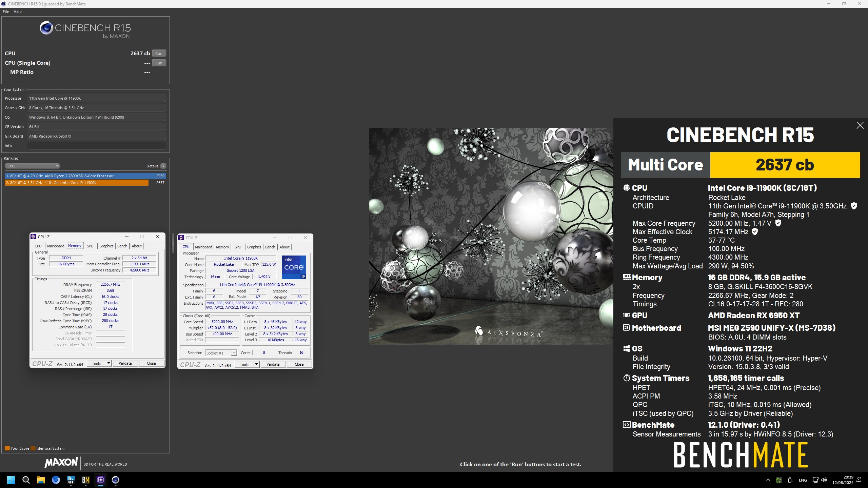The image size is (868, 488).
Task: Click the Details arrow in Ranking
Action: pos(163,166)
